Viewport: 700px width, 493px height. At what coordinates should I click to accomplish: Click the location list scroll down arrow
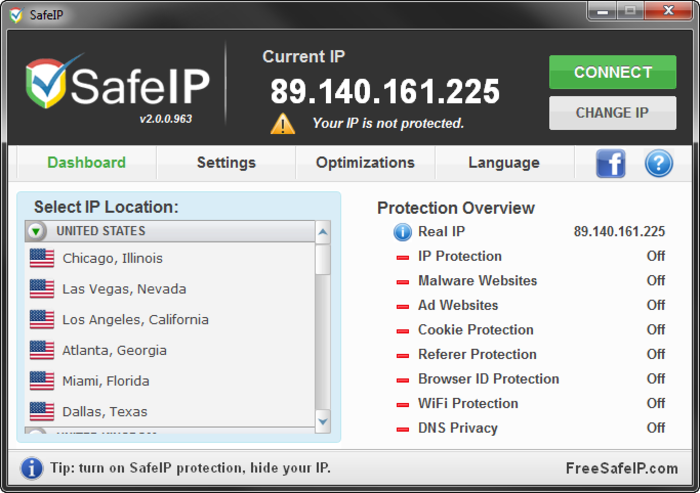[x=323, y=421]
